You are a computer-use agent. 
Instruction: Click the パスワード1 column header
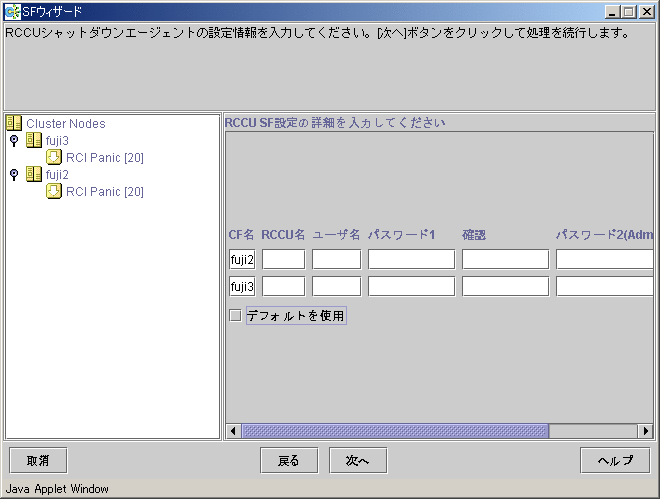[402, 234]
